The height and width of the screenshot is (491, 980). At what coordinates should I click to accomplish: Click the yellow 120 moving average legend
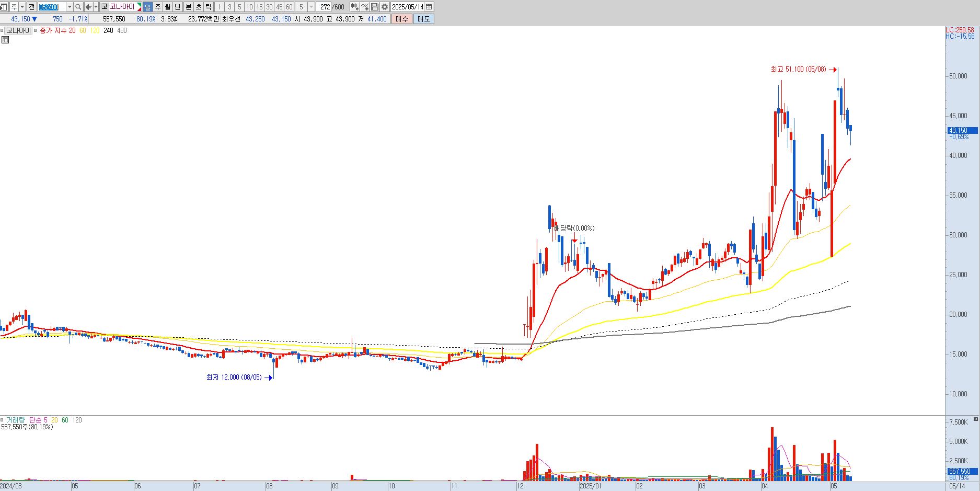click(x=95, y=30)
